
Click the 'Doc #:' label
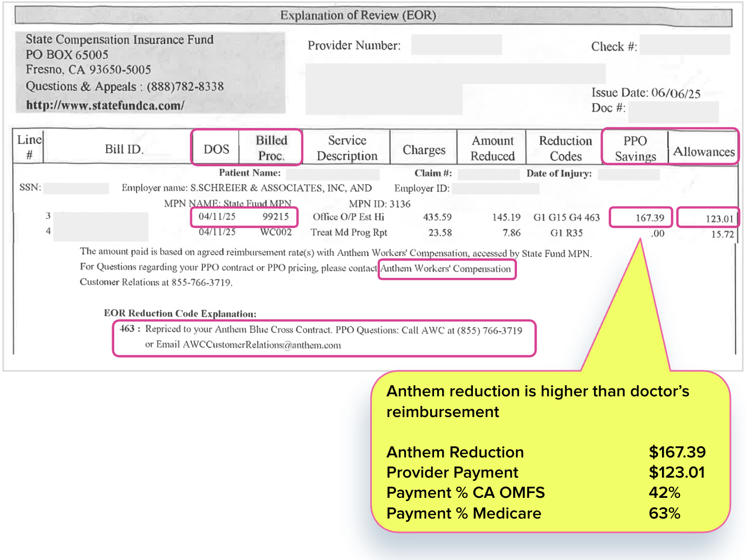(x=608, y=107)
